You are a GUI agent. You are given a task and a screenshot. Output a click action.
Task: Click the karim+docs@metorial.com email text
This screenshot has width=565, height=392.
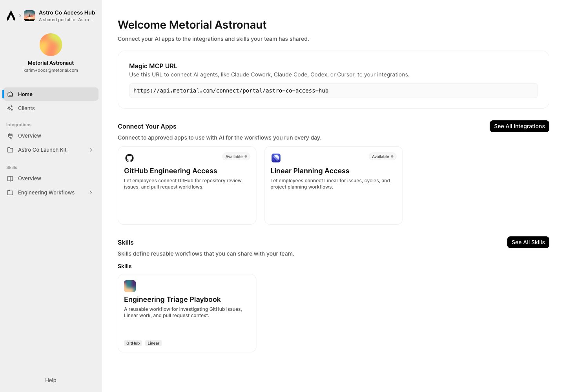(51, 70)
